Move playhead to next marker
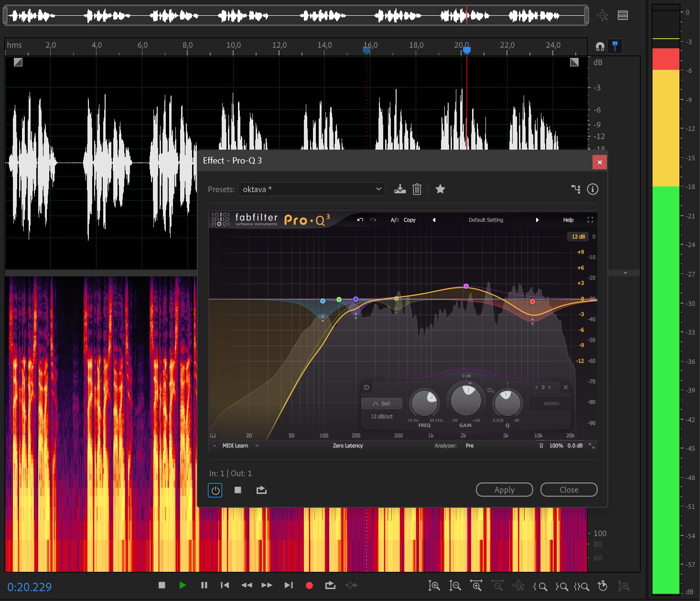The image size is (700, 601). click(x=289, y=585)
